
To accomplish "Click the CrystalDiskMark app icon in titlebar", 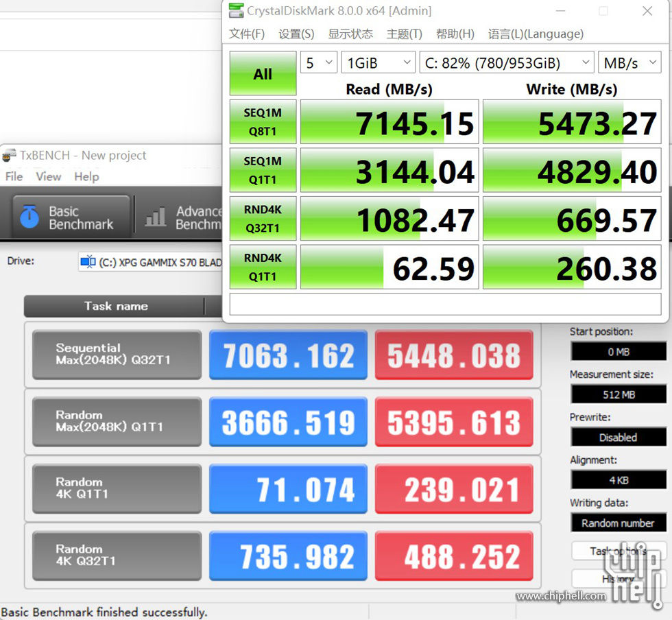I will [237, 10].
